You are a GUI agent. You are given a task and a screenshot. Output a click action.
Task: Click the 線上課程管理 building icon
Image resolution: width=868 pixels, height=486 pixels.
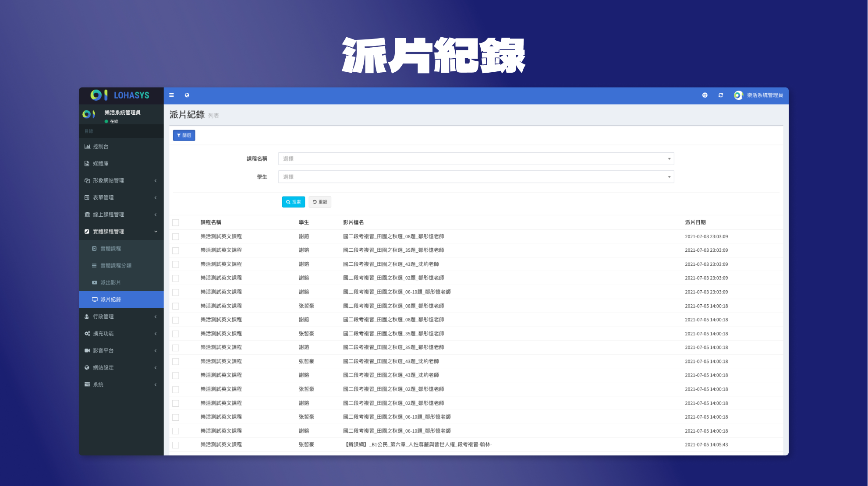(x=87, y=215)
